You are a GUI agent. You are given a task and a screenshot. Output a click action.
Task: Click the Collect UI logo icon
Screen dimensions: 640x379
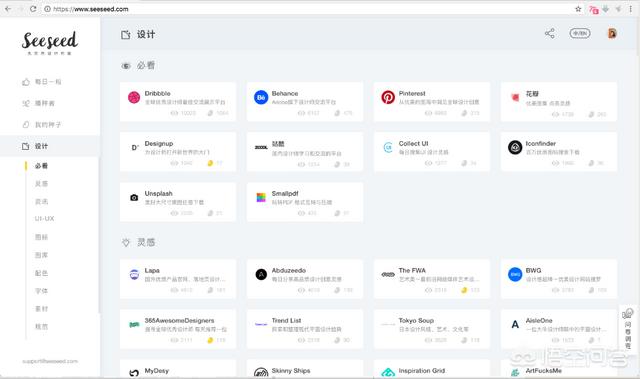(x=388, y=147)
